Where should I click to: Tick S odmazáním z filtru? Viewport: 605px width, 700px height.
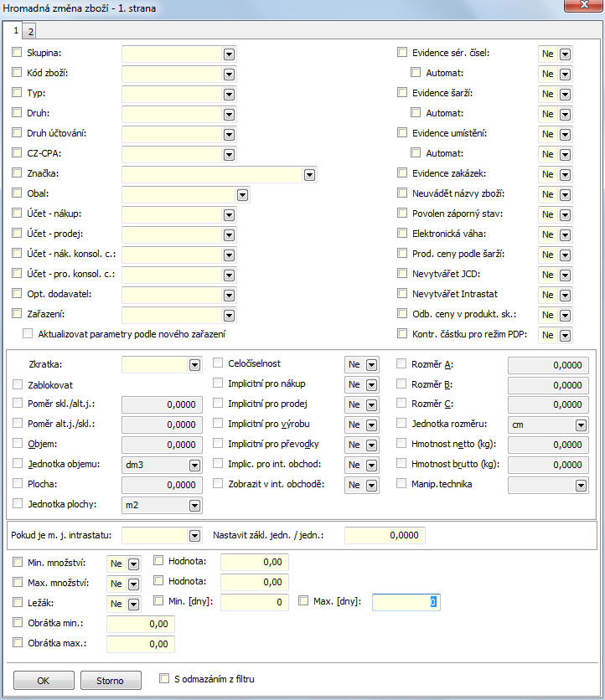(x=164, y=678)
